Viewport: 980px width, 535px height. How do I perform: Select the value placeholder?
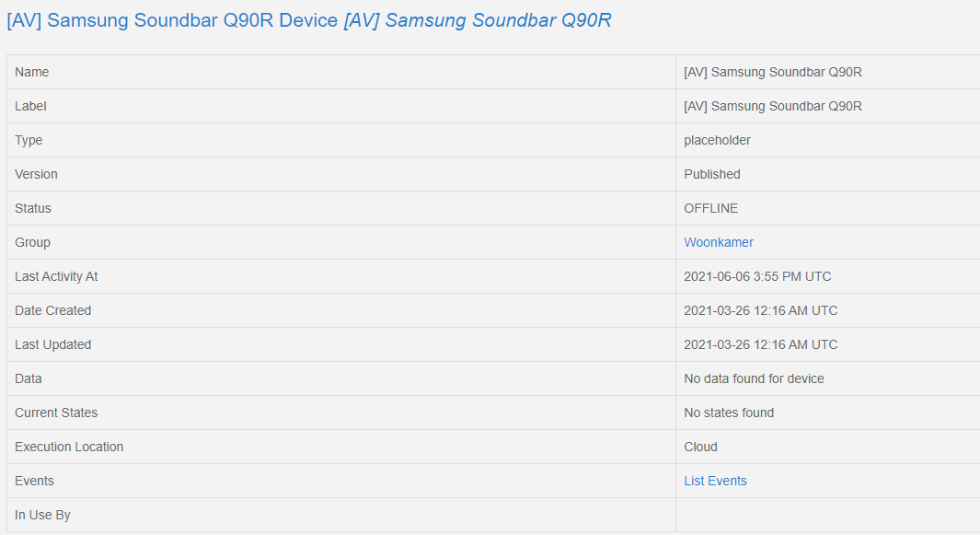pyautogui.click(x=717, y=140)
